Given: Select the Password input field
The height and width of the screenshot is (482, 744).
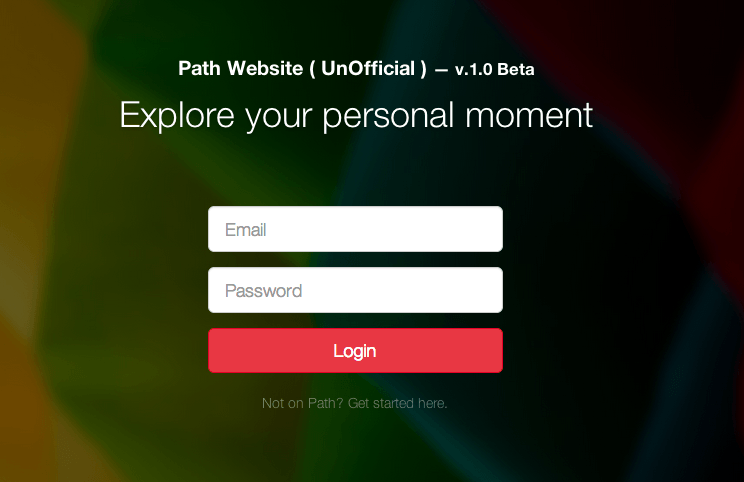Looking at the screenshot, I should point(355,290).
